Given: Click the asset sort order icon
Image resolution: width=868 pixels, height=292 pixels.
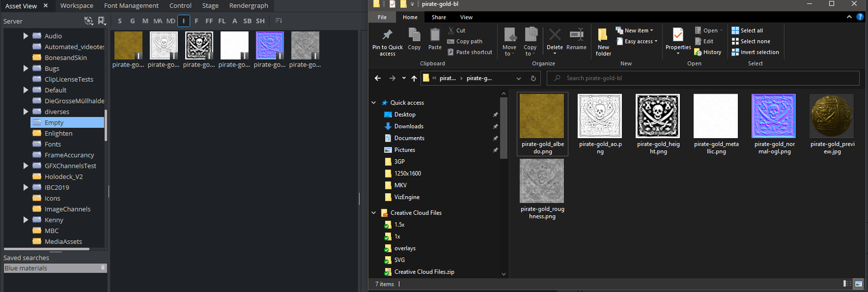Looking at the screenshot, I should pyautogui.click(x=278, y=21).
